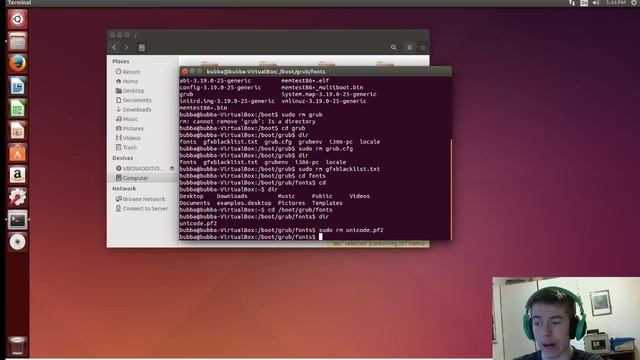Screen dimensions: 640x360
Task: Open Music in Files sidebar
Action: click(x=127, y=119)
